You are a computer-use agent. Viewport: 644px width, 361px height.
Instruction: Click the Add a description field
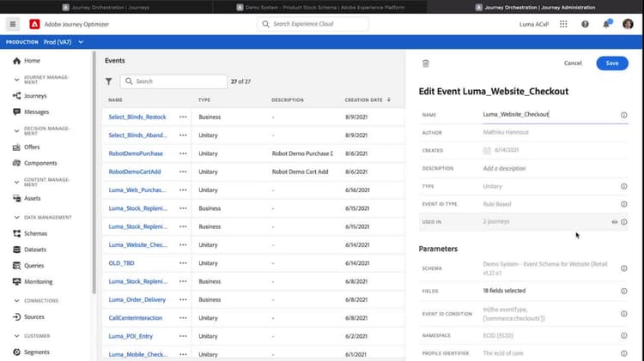(x=504, y=169)
